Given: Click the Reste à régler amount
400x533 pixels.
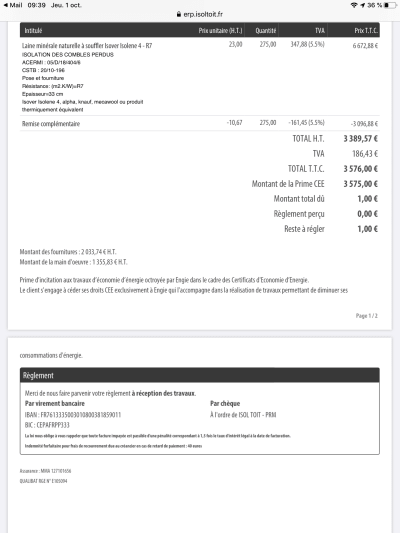Looking at the screenshot, I should [x=367, y=229].
